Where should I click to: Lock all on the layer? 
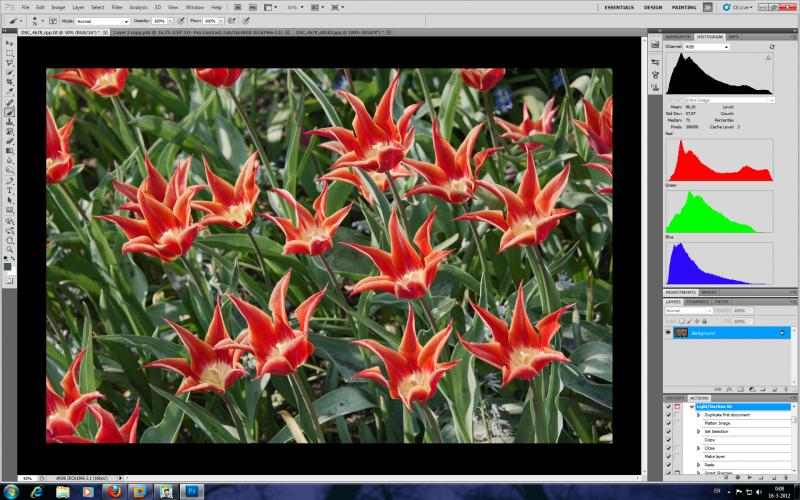tap(705, 321)
